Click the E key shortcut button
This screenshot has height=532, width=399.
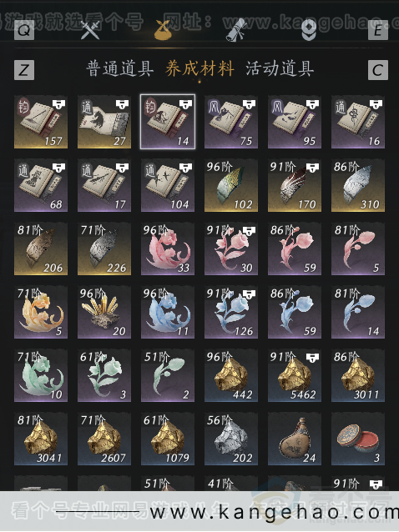(377, 31)
